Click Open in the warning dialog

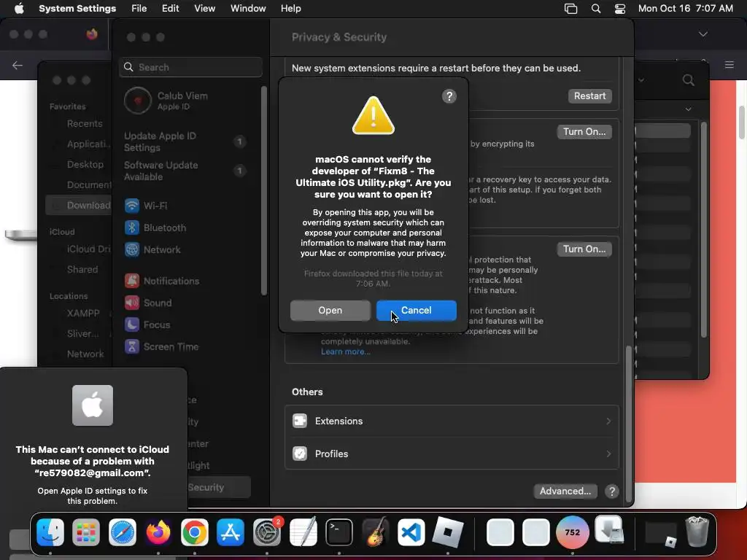pyautogui.click(x=330, y=311)
